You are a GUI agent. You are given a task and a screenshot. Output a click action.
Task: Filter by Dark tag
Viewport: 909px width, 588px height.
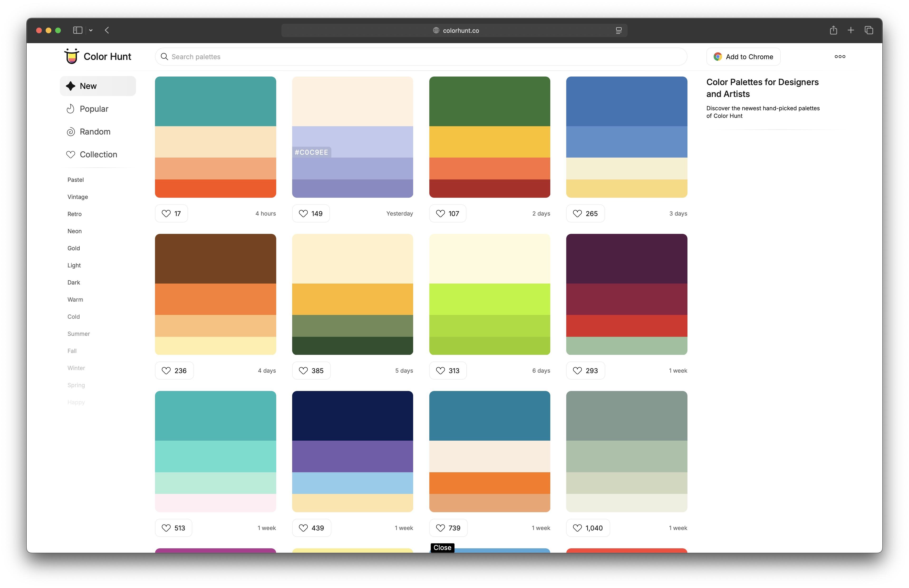pos(74,282)
